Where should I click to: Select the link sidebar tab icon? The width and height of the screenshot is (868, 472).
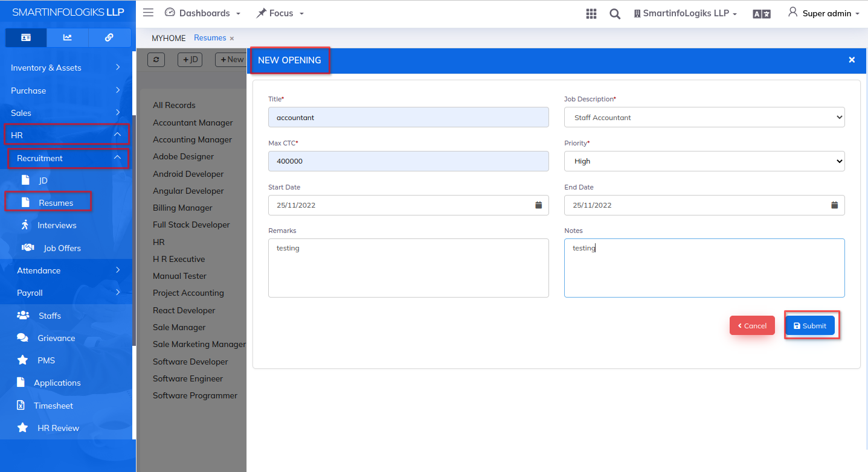109,37
